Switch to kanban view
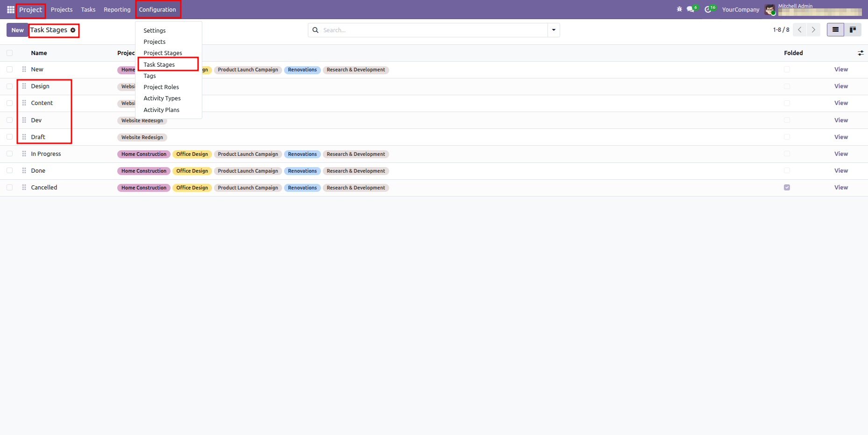Image resolution: width=868 pixels, height=435 pixels. click(x=853, y=30)
